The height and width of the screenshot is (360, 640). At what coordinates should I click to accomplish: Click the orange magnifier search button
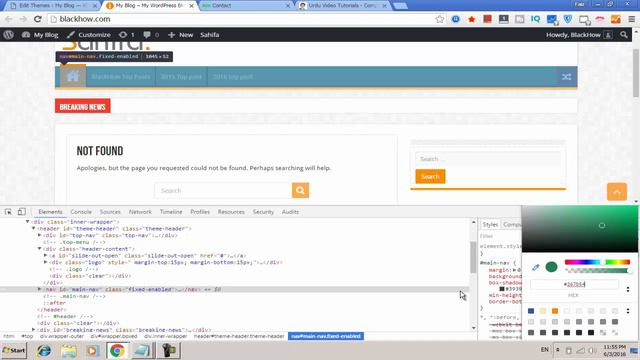300,190
